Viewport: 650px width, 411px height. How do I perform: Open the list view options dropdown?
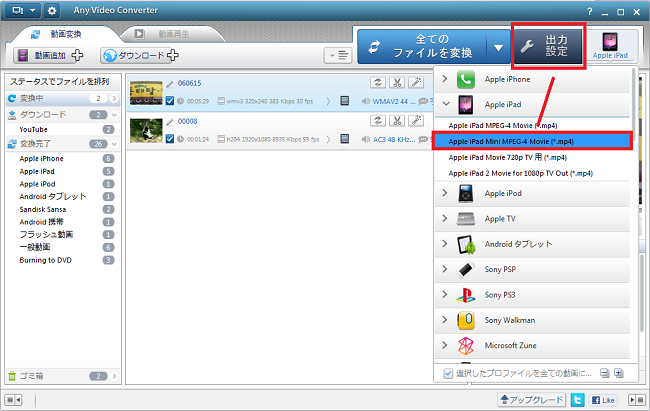tap(338, 55)
